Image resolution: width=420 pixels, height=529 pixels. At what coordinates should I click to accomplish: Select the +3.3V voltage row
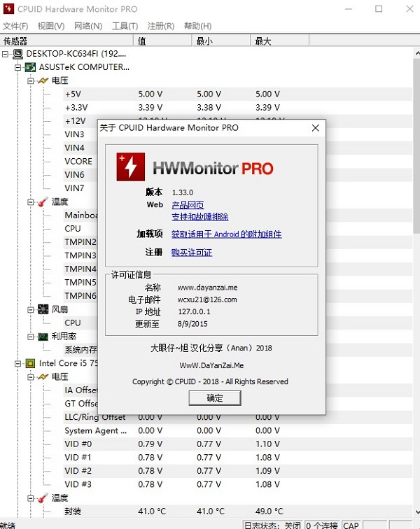coord(238,108)
